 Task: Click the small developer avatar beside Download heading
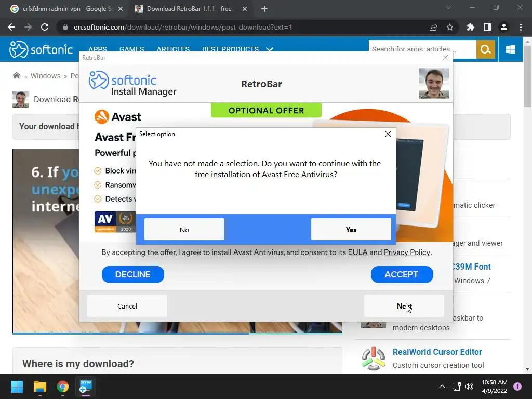21,99
